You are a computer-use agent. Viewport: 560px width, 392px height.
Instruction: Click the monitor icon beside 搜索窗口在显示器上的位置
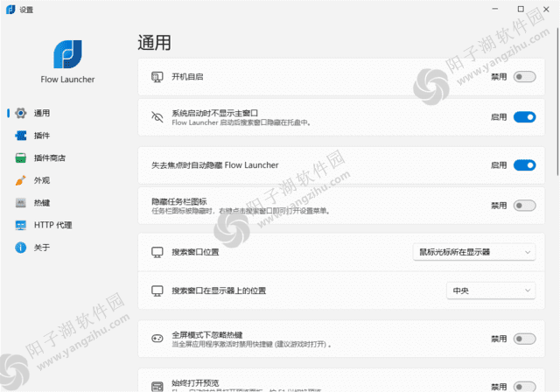157,290
